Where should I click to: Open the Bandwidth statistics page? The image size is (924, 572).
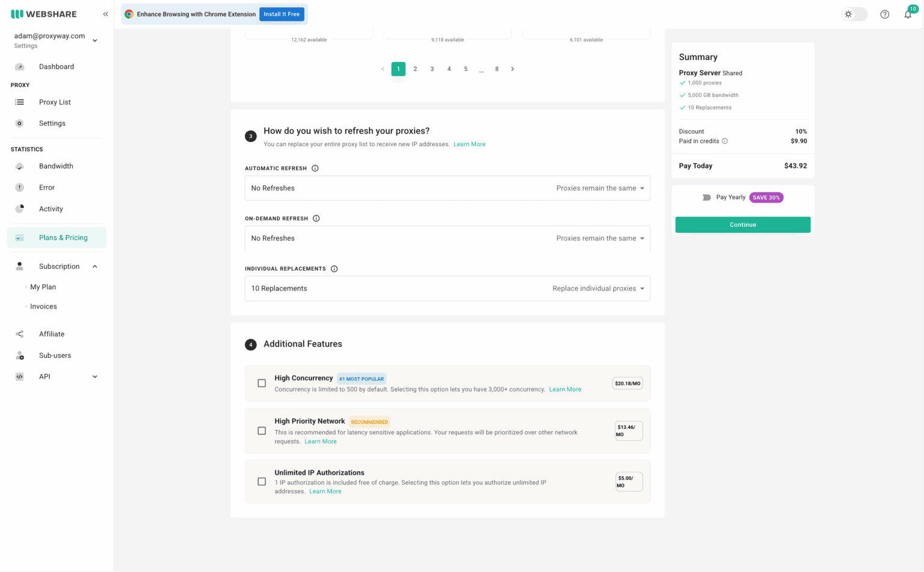point(55,165)
